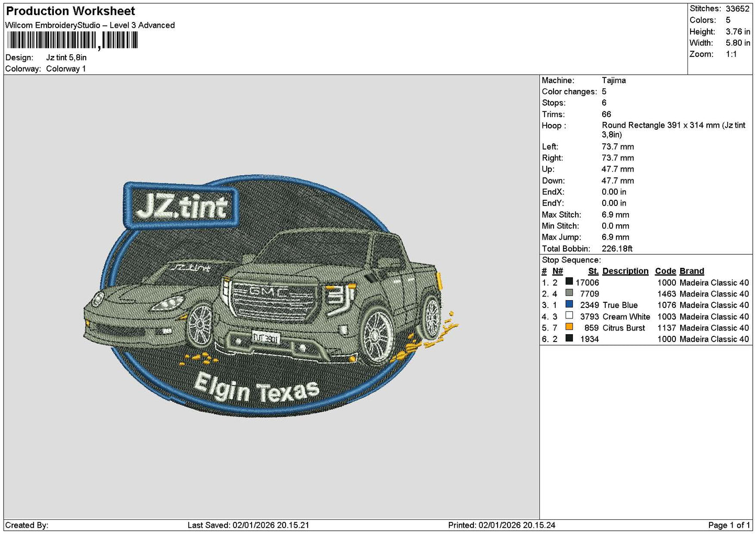Click the 'St.' column header

(593, 271)
